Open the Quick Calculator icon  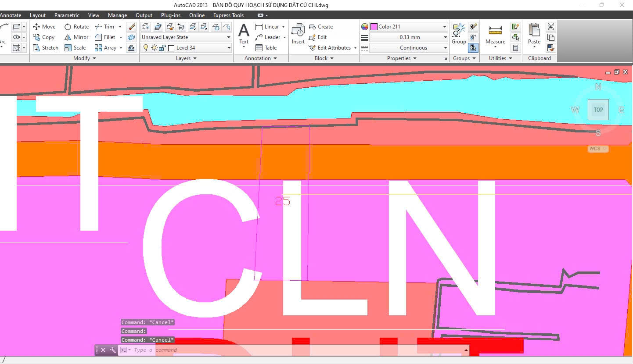point(516,48)
